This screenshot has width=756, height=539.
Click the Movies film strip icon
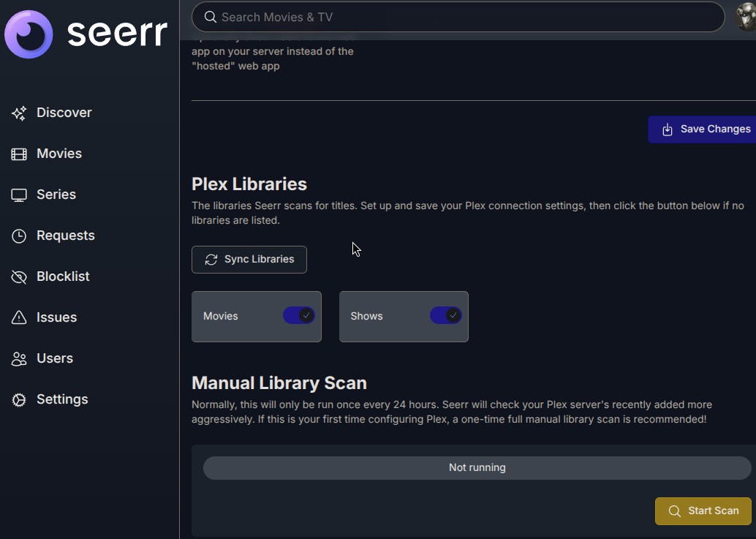click(19, 154)
